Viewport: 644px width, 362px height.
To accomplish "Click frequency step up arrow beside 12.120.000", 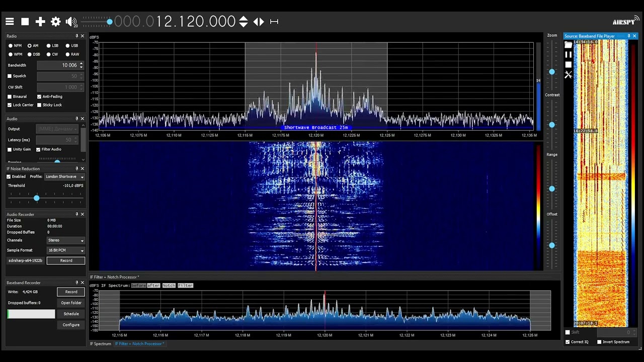I will point(243,19).
